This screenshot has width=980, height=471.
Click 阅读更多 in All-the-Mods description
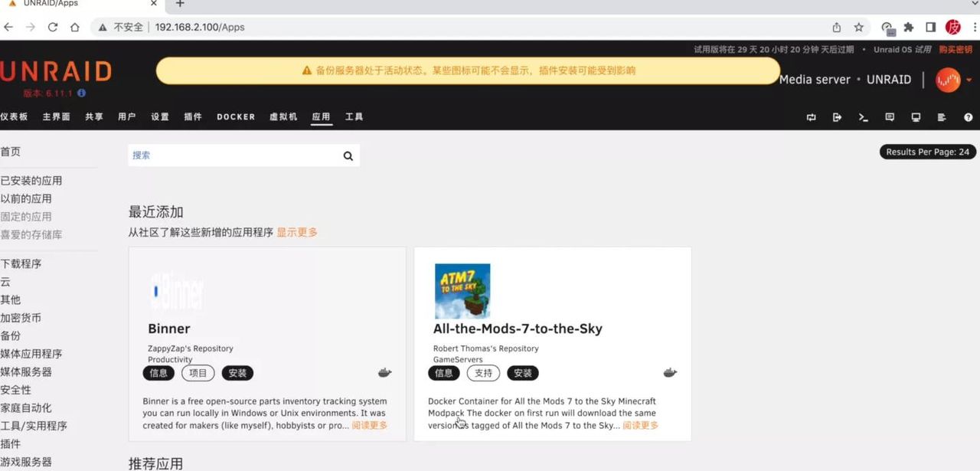coord(640,425)
